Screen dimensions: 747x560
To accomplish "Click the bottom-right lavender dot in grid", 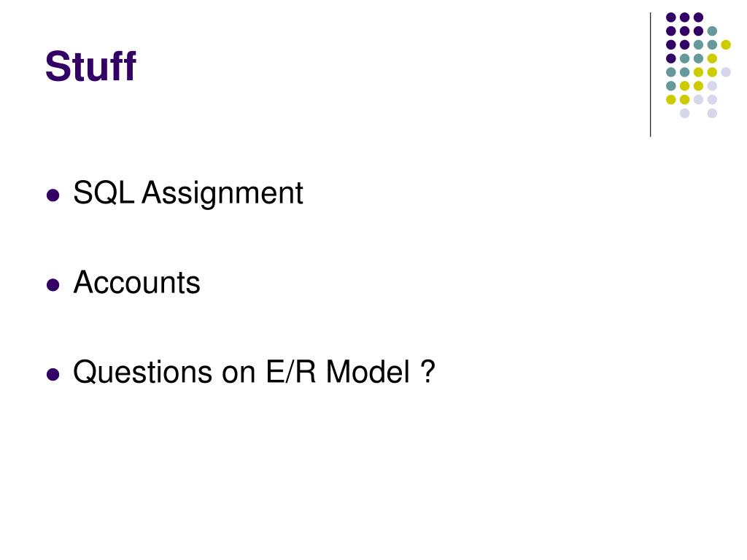I will (x=712, y=113).
